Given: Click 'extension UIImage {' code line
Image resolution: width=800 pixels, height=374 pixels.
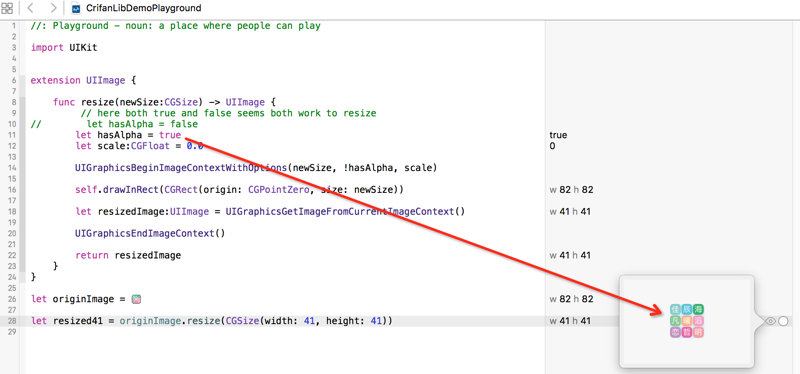Looking at the screenshot, I should click(x=83, y=80).
